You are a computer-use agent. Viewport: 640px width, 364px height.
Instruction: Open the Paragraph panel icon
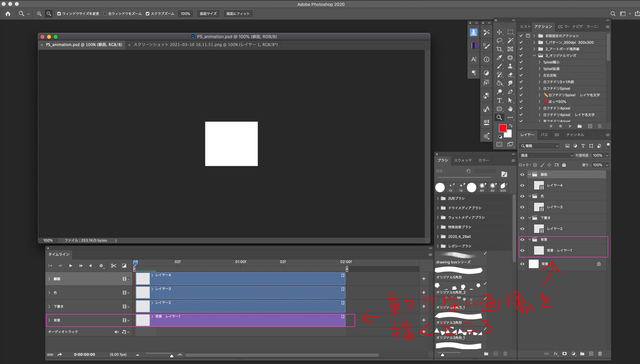[474, 72]
